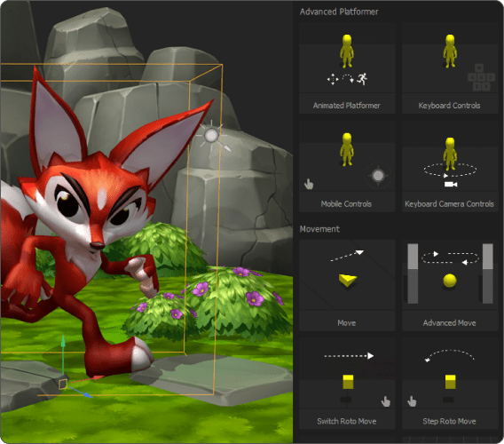This screenshot has height=444, width=504.
Task: Click the Movement section header
Action: (319, 229)
